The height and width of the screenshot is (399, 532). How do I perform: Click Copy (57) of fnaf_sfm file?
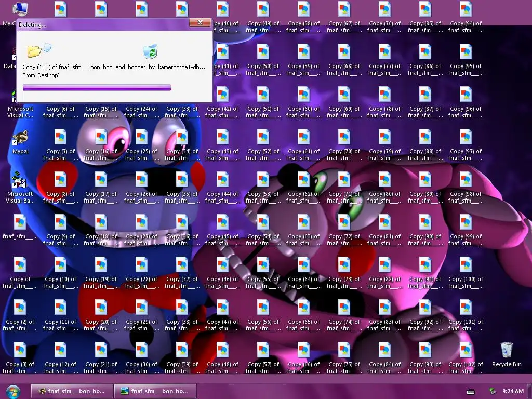pyautogui.click(x=263, y=358)
